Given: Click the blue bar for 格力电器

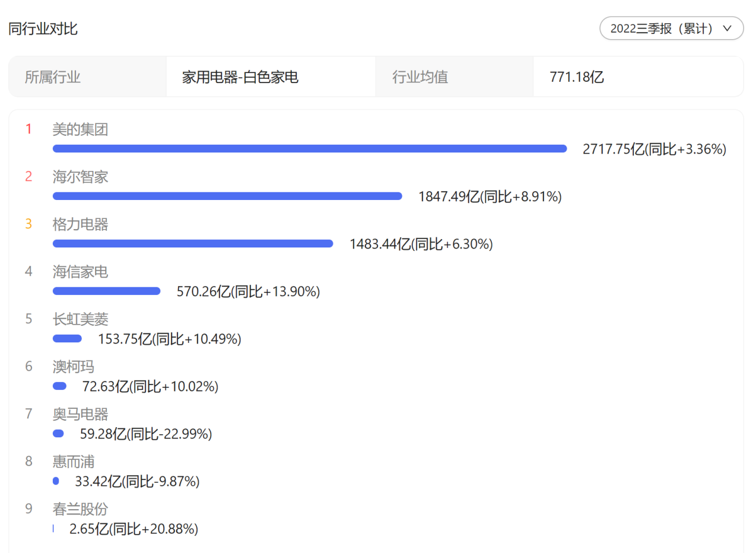Looking at the screenshot, I should pyautogui.click(x=192, y=244).
